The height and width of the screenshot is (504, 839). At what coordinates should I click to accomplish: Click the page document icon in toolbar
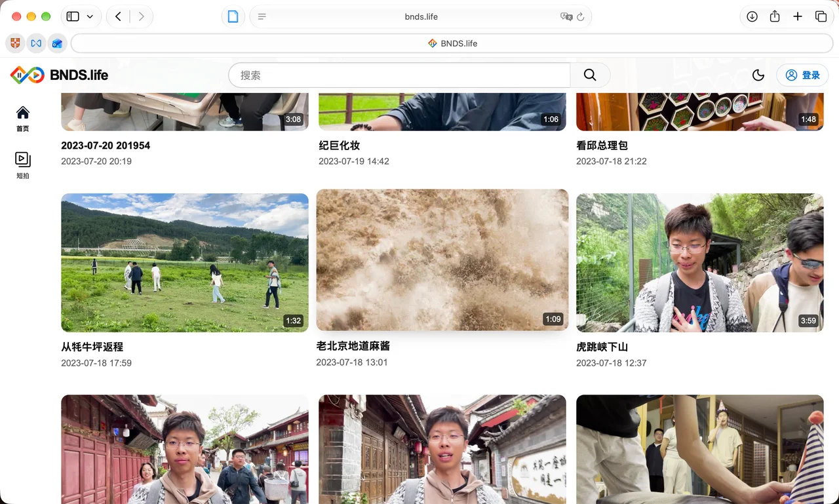[x=233, y=16]
